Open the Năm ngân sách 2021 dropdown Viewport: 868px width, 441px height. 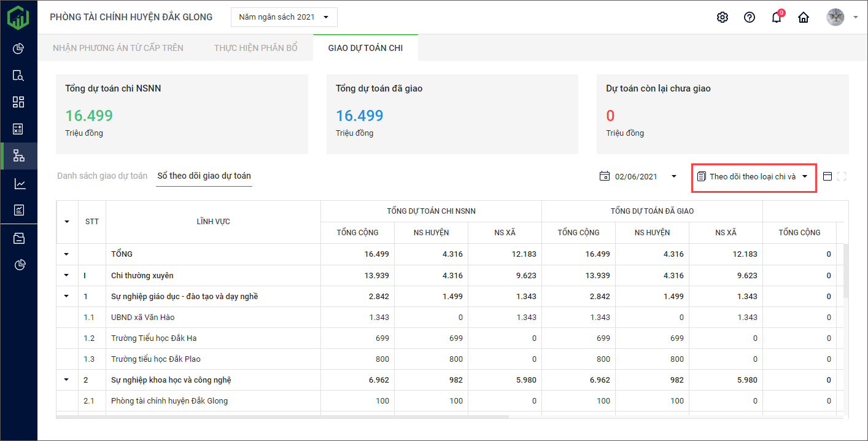(x=284, y=17)
